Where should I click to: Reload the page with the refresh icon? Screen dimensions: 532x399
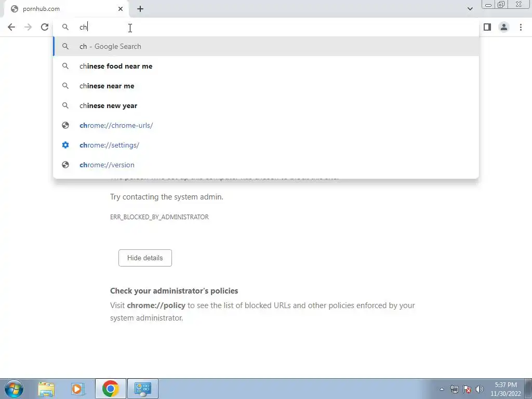tap(45, 27)
